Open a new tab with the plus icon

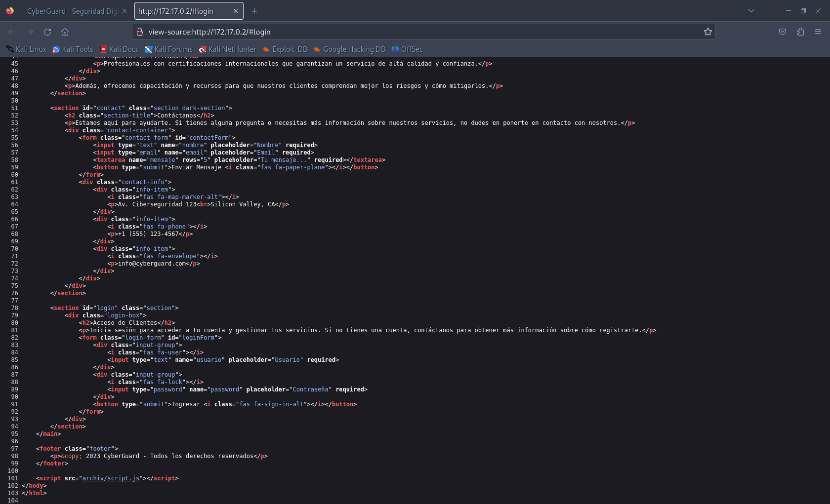pyautogui.click(x=254, y=11)
